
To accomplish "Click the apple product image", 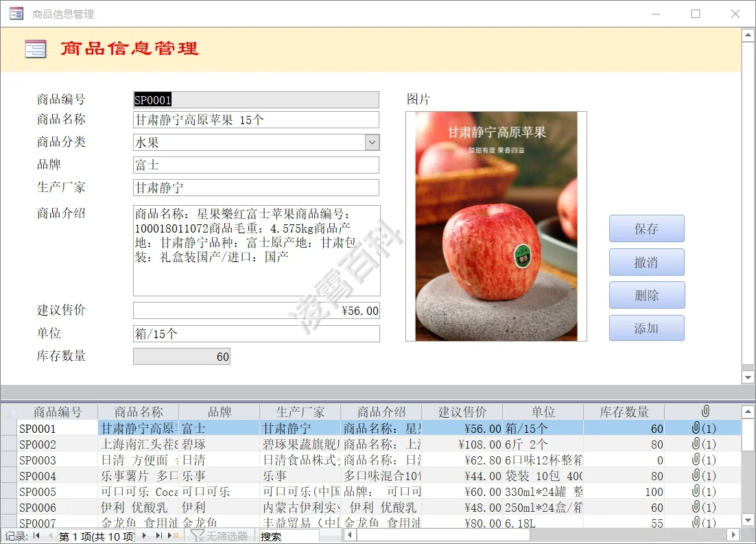I will pos(497,226).
